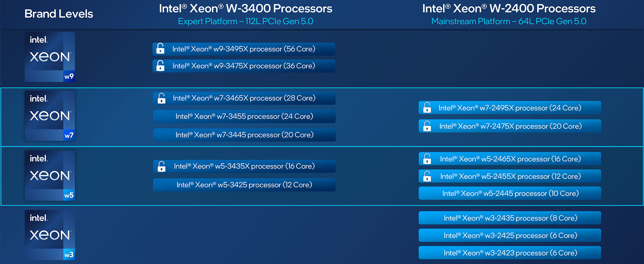Click the Xeon W-3400 Processors column heading
The width and height of the screenshot is (644, 264).
click(246, 8)
